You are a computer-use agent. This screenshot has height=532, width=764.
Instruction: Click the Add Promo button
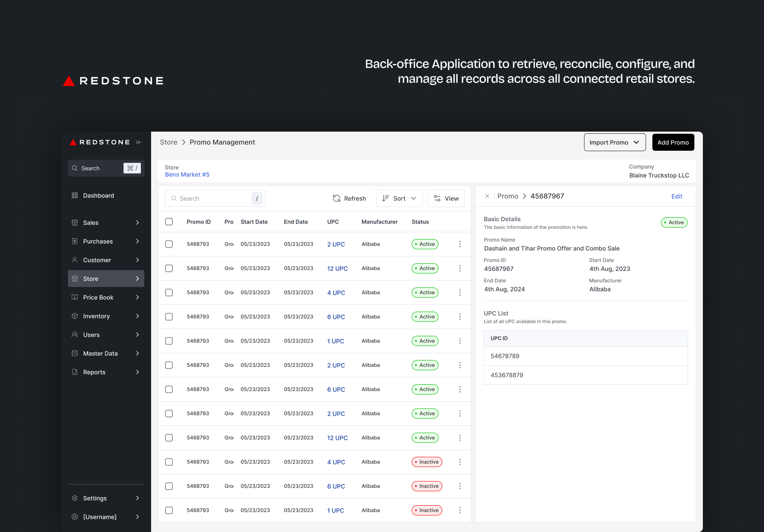673,142
